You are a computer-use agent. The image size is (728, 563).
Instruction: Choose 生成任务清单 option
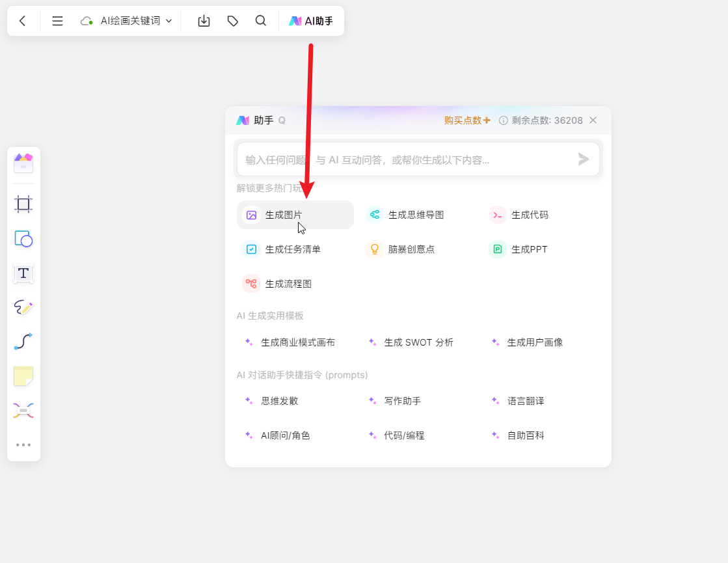coord(281,249)
